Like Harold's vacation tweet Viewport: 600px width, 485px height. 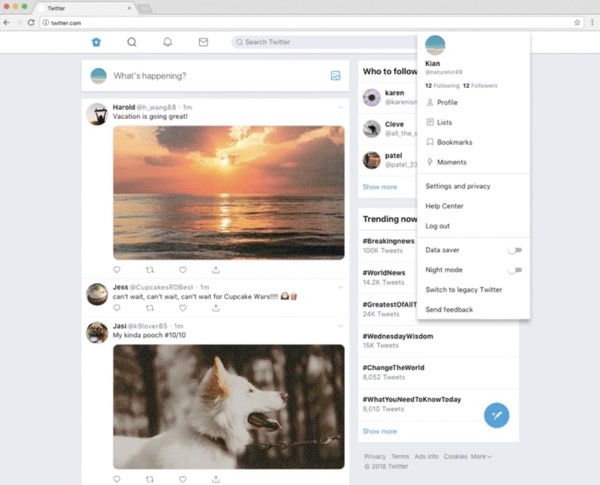point(183,270)
